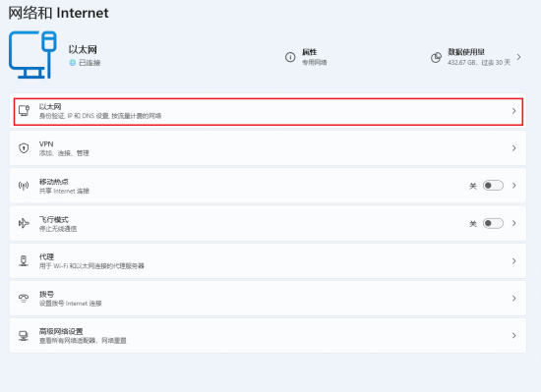The image size is (541, 392).
Task: Expand data usage (数据使用量) chevron
Action: click(x=518, y=57)
